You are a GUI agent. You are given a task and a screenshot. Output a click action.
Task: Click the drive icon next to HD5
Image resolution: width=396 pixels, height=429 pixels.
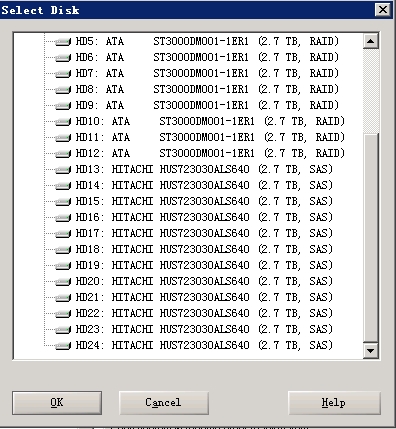click(63, 42)
